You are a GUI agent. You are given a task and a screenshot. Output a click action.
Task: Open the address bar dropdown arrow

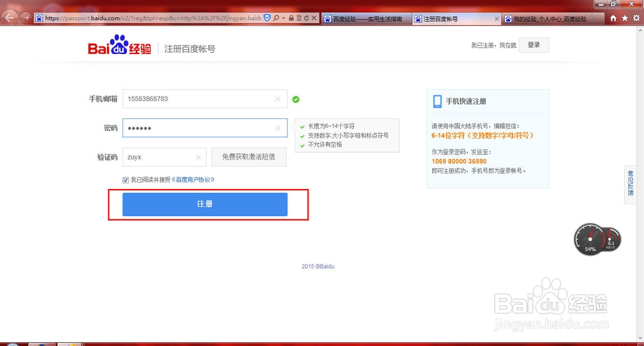coord(283,19)
